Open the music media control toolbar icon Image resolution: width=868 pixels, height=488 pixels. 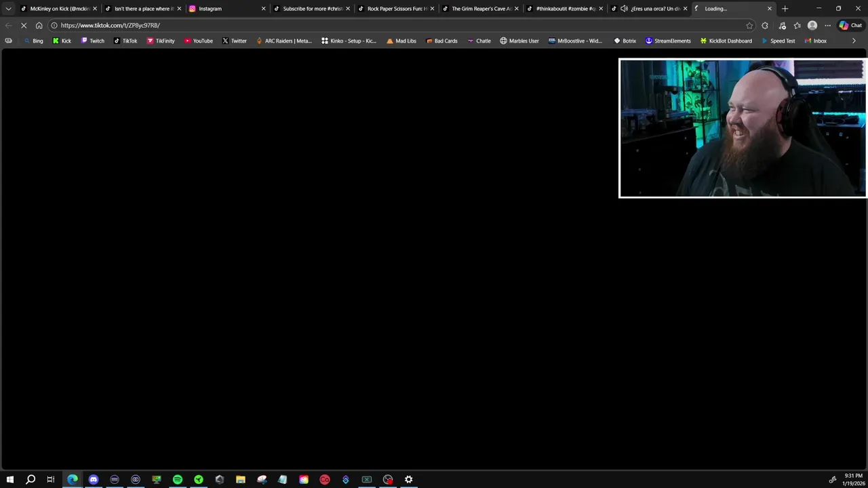[782, 25]
